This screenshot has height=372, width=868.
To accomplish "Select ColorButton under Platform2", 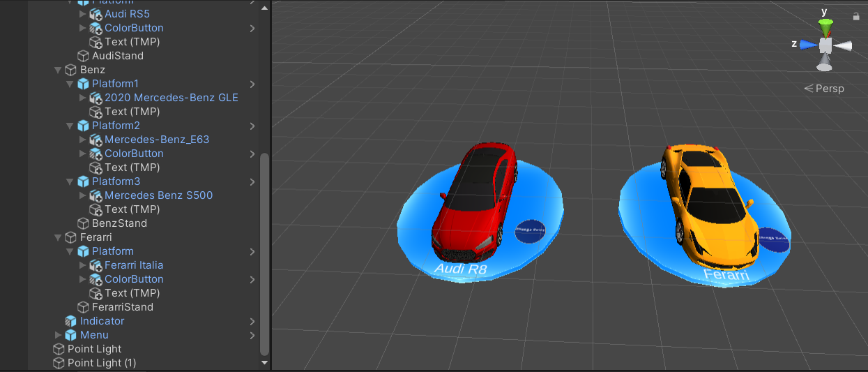I will click(134, 154).
